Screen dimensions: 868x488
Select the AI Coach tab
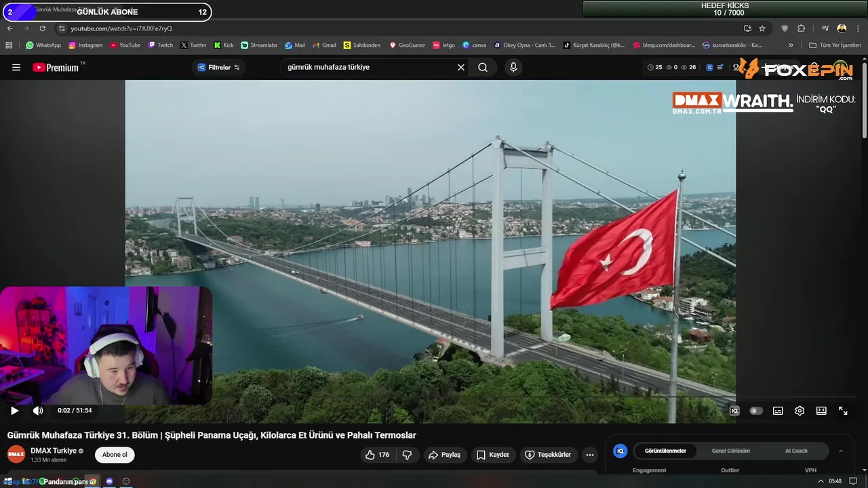pos(796,451)
